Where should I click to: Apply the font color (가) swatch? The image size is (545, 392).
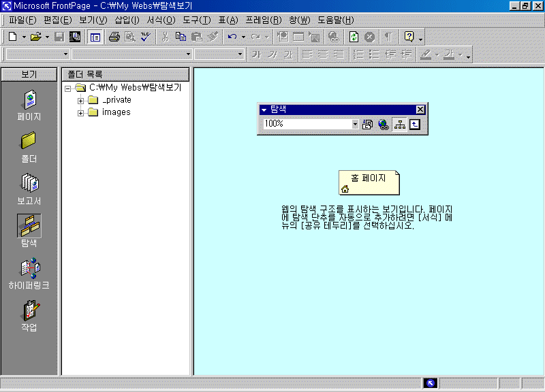click(449, 54)
